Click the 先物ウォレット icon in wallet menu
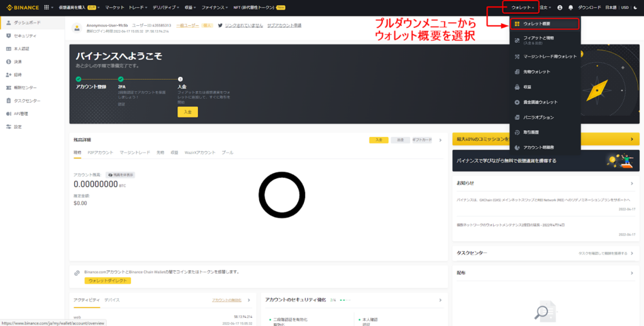The width and height of the screenshot is (644, 326). click(517, 72)
